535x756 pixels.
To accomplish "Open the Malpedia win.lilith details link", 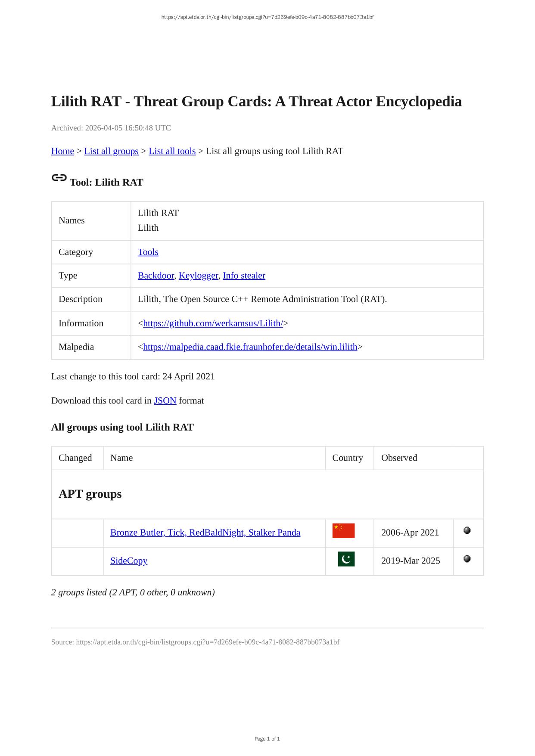I will point(250,347).
